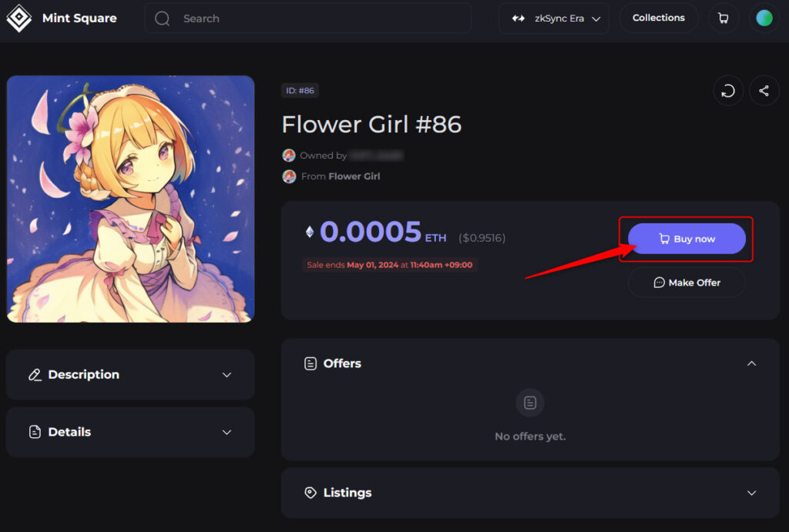Open the Flower Girl #86 artwork image
This screenshot has height=532, width=789.
point(130,199)
